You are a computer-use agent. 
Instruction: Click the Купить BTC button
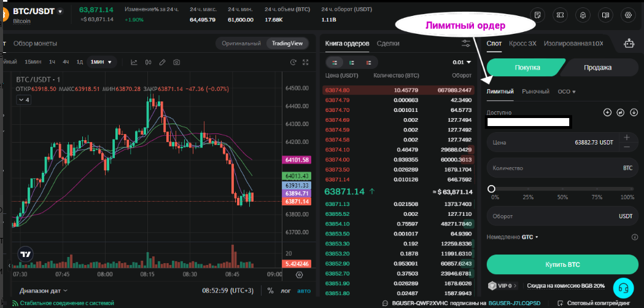click(x=563, y=264)
